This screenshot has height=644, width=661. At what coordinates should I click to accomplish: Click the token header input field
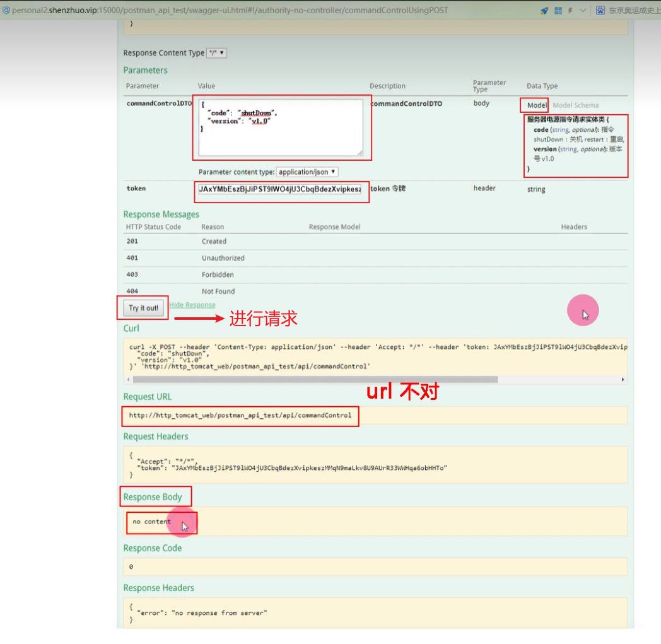(x=280, y=189)
